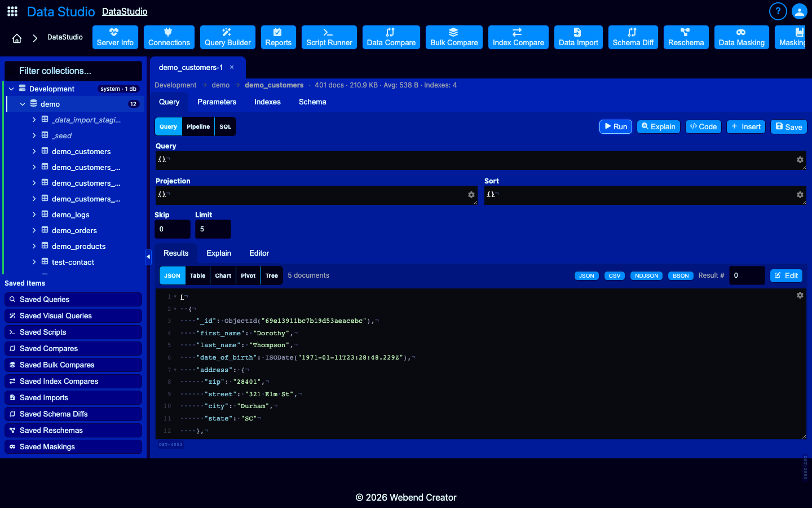The width and height of the screenshot is (812, 508).
Task: Close the demo_customers-1 tab
Action: (232, 67)
